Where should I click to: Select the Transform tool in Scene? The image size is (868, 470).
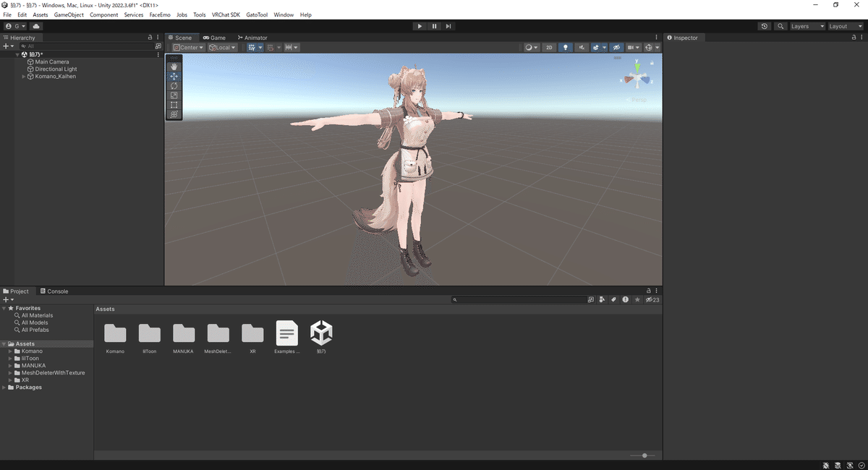[174, 114]
